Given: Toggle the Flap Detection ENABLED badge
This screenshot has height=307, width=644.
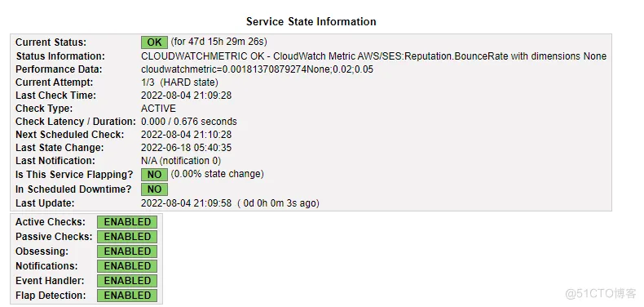Looking at the screenshot, I should coord(127,296).
